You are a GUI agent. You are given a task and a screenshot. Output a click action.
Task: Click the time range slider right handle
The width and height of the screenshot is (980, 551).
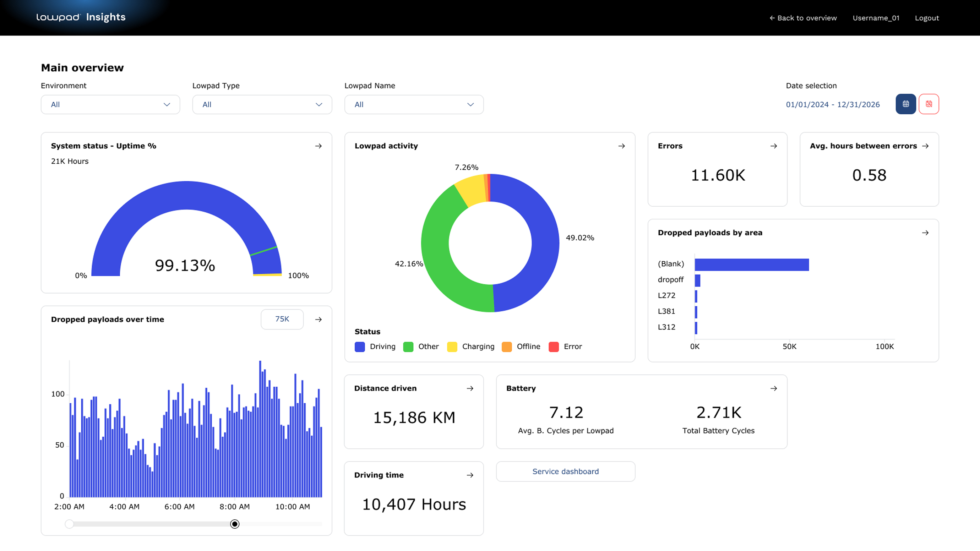235,524
